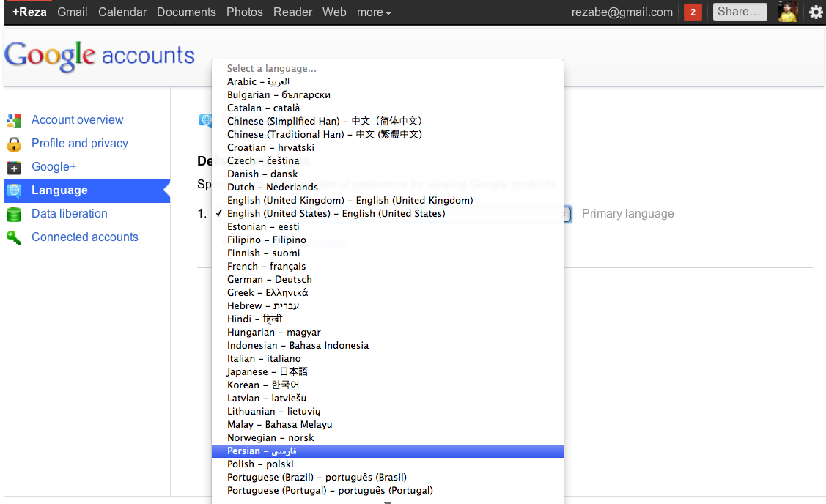The width and height of the screenshot is (826, 504).
Task: Select Arabic from the language list
Action: [x=387, y=81]
